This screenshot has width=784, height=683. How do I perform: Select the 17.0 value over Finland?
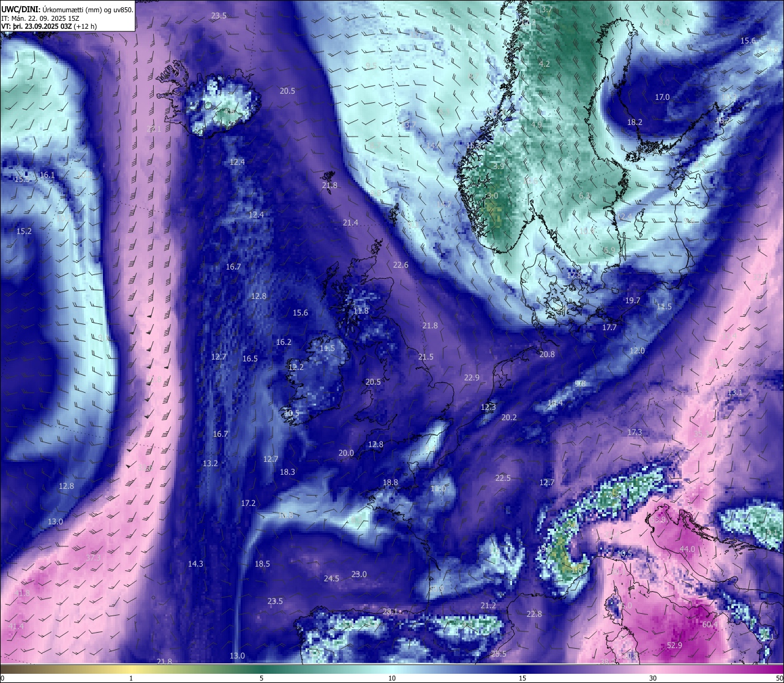click(x=662, y=97)
